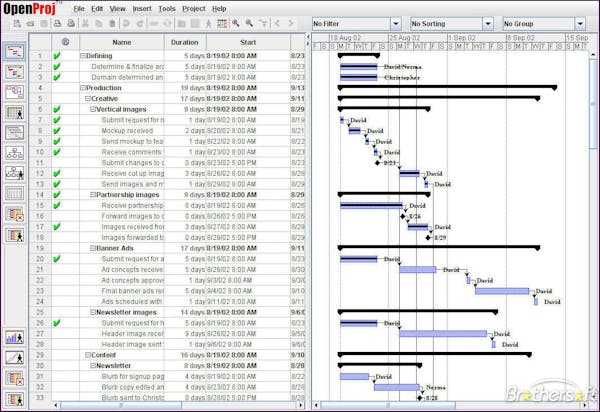
Task: Open the View menu
Action: (x=117, y=8)
